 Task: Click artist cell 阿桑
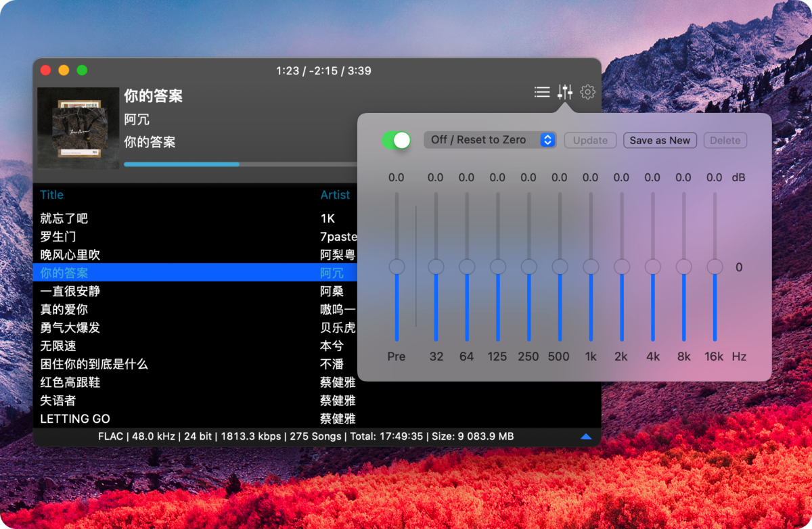click(x=332, y=291)
